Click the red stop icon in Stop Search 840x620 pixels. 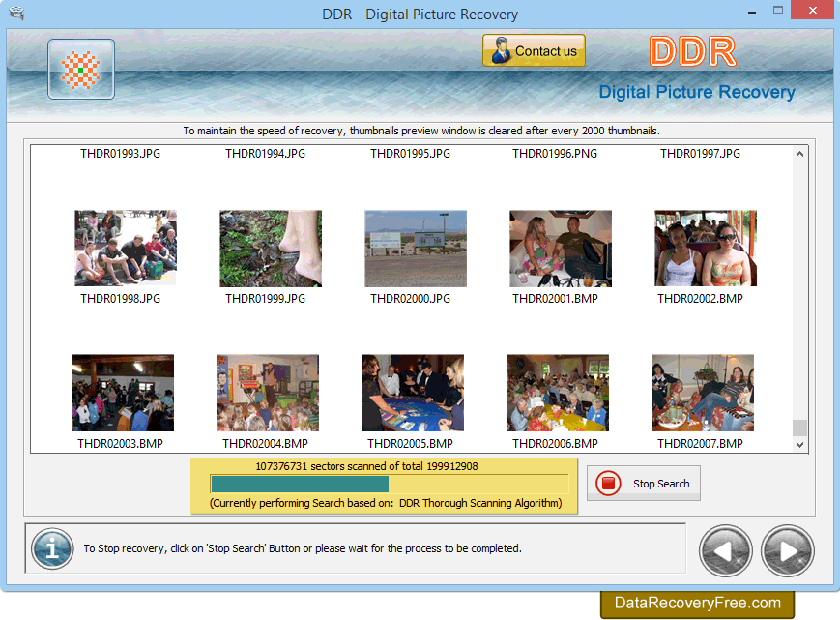coord(608,484)
